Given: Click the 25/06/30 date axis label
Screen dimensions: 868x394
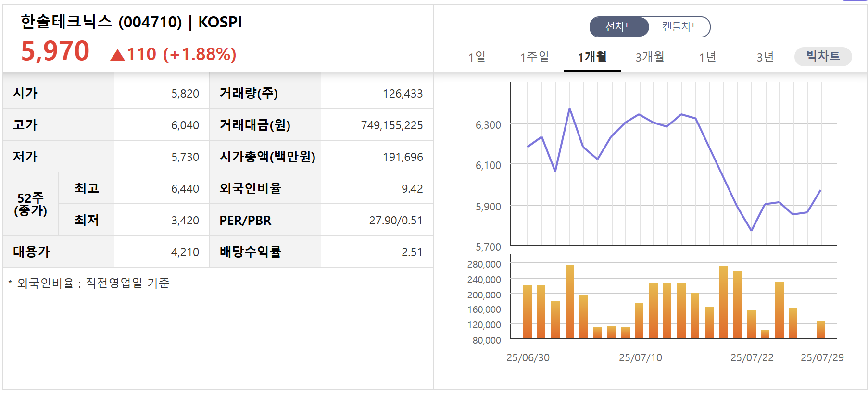Looking at the screenshot, I should click(x=528, y=357).
